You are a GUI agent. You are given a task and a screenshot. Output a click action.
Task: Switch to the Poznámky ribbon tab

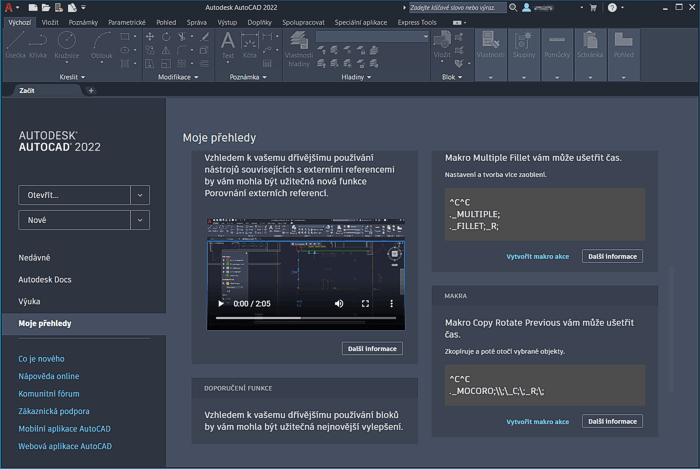[83, 22]
